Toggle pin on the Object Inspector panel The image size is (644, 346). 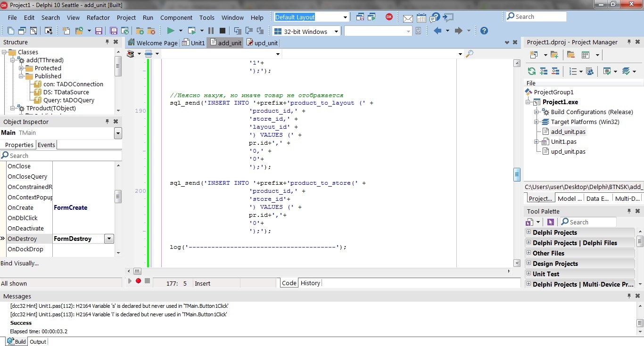[107, 122]
